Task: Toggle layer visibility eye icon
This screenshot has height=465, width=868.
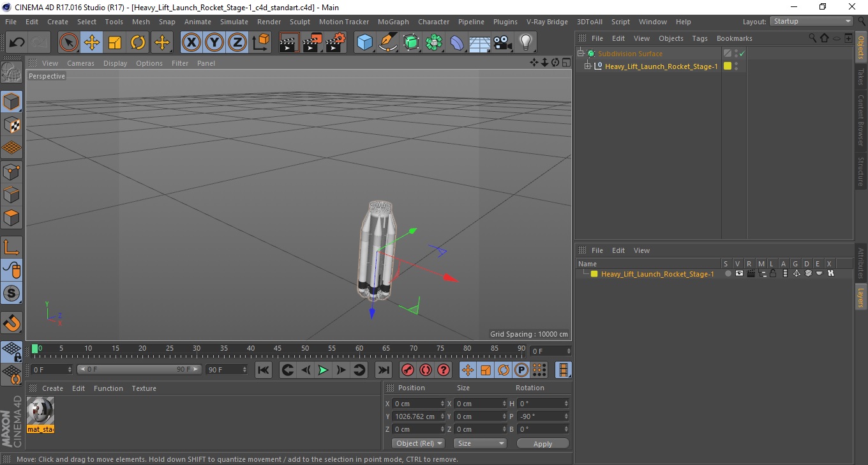Action: [x=739, y=273]
